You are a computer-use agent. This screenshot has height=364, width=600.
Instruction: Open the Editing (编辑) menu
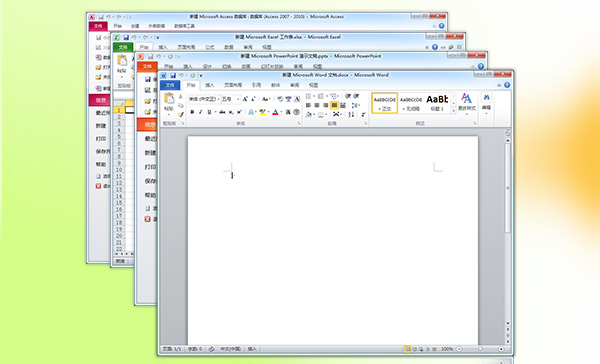(x=486, y=103)
